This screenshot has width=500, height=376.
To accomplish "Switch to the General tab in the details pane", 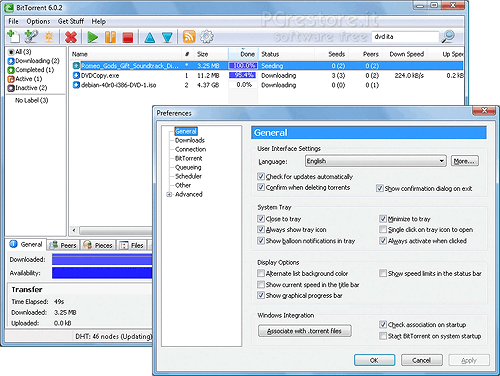I will (x=26, y=244).
